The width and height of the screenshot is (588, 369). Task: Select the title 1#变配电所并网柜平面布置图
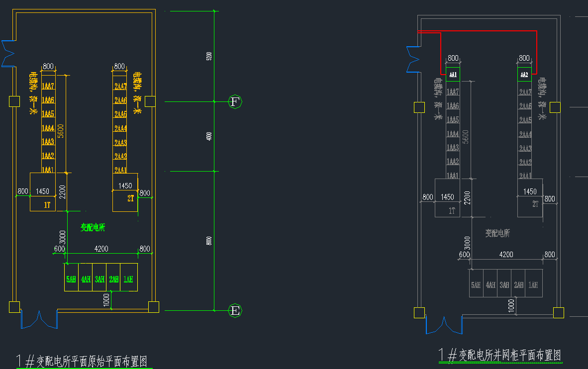click(x=500, y=355)
